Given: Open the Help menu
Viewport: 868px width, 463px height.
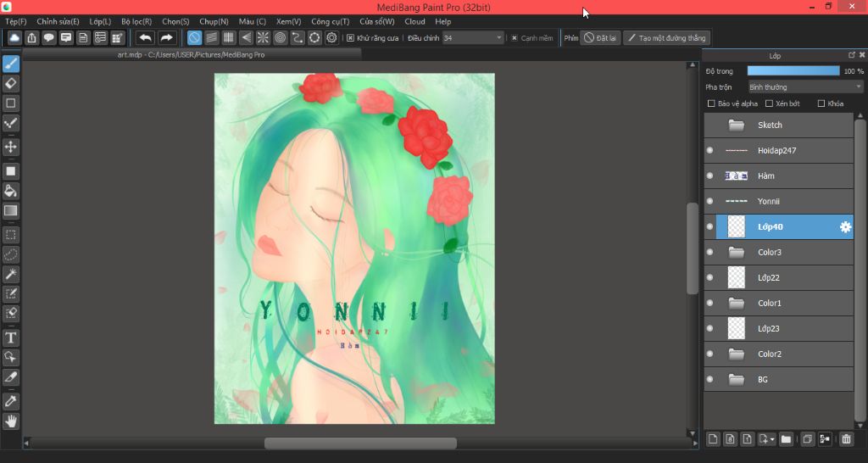Looking at the screenshot, I should point(442,21).
